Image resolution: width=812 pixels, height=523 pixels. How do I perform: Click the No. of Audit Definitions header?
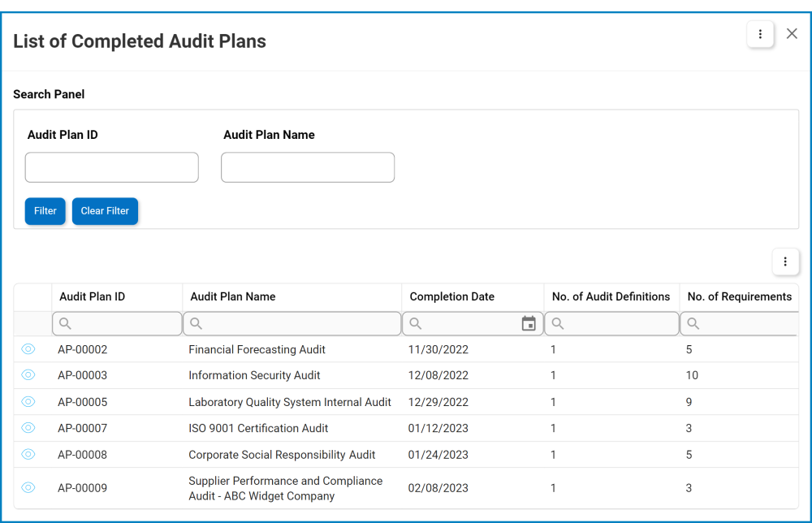coord(611,297)
